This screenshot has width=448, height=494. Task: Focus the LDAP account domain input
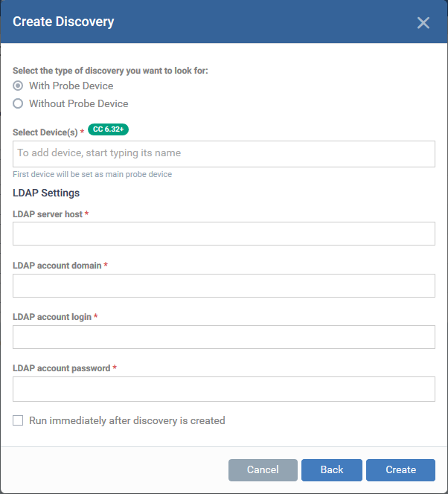224,286
